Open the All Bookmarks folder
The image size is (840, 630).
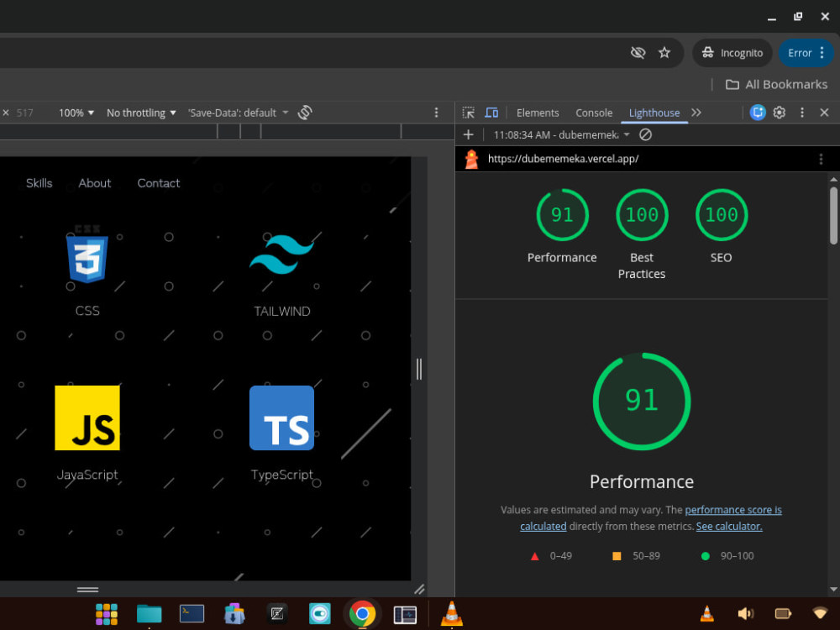pos(776,84)
